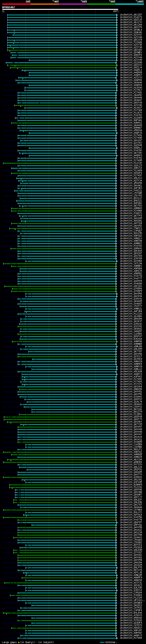Screen dimensions: 146x644
Task: Select the UniRef100_C5IFT7 label
Action: pos(131,306)
